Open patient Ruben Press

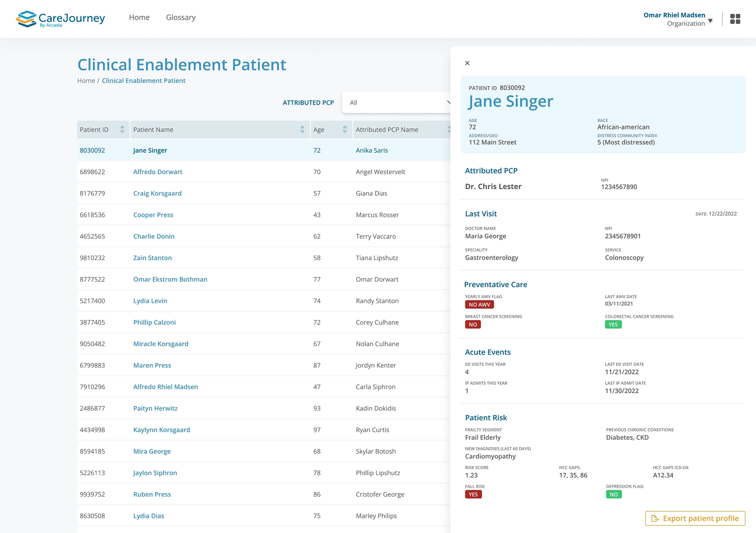pyautogui.click(x=152, y=494)
